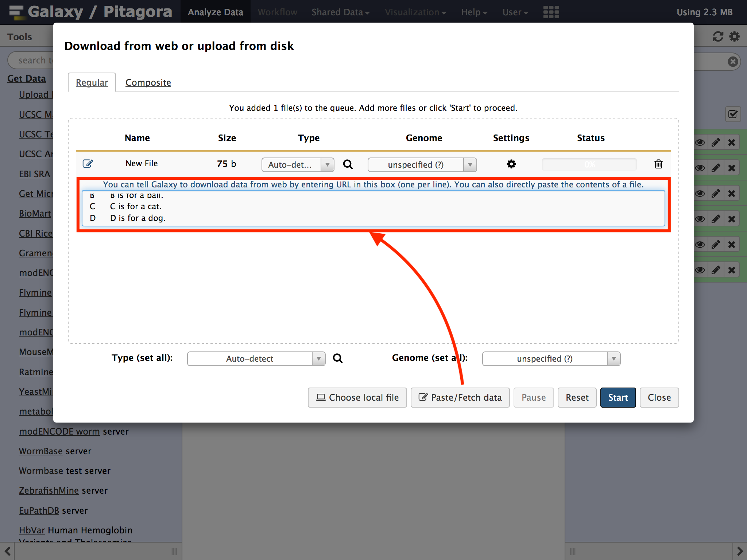The height and width of the screenshot is (560, 747).
Task: Toggle eye icon on first history dataset
Action: tap(700, 143)
